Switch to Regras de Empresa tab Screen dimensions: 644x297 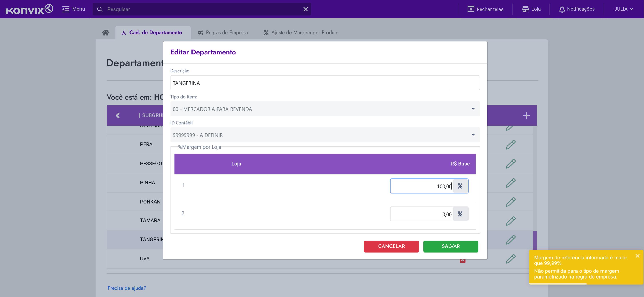(223, 33)
